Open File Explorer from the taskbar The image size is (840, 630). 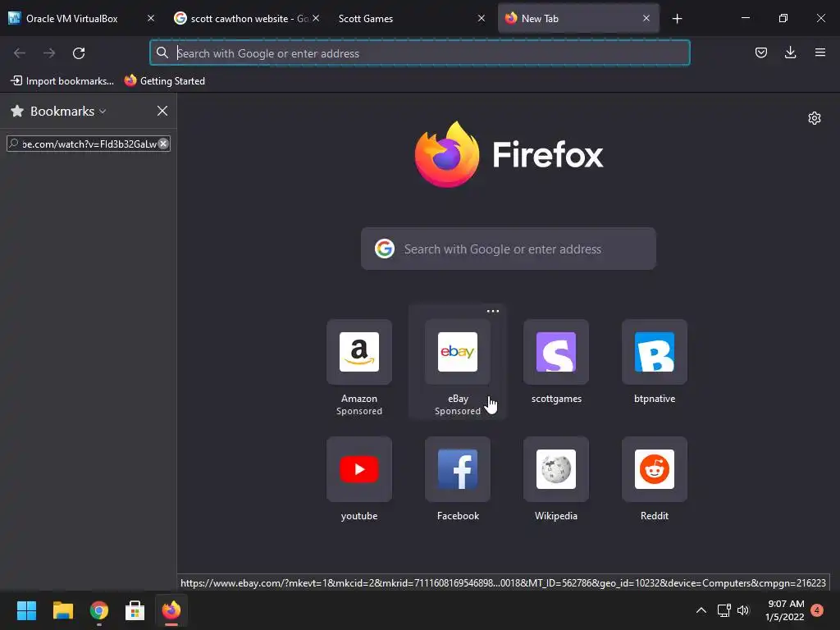coord(62,610)
